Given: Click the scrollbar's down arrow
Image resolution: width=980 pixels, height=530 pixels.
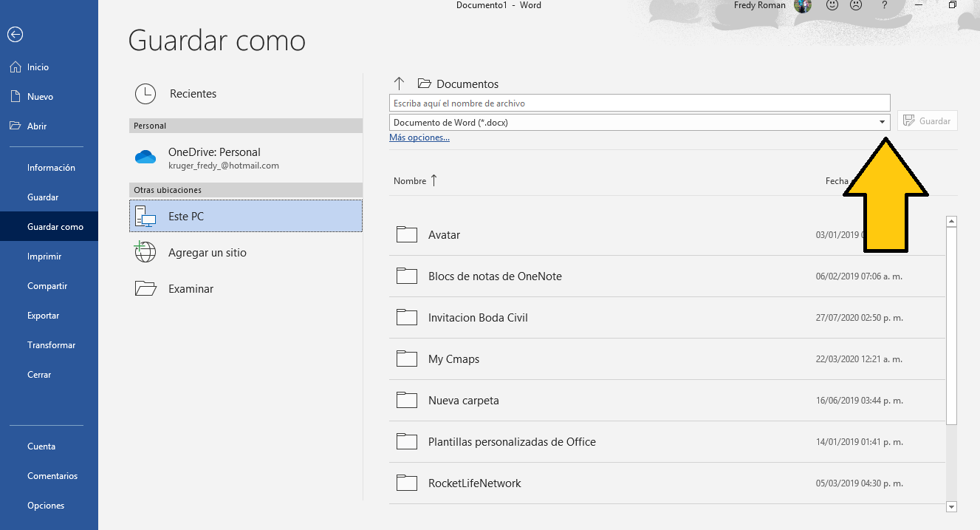Looking at the screenshot, I should click(x=951, y=507).
